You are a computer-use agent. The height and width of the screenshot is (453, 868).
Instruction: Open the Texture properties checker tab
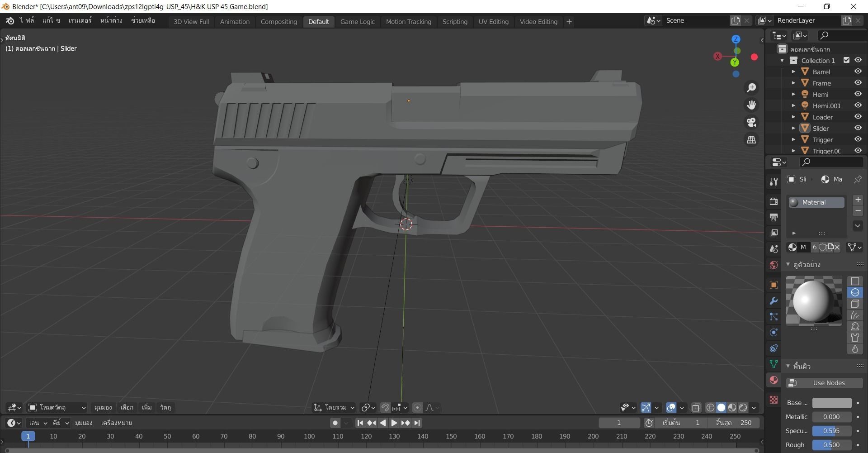774,400
